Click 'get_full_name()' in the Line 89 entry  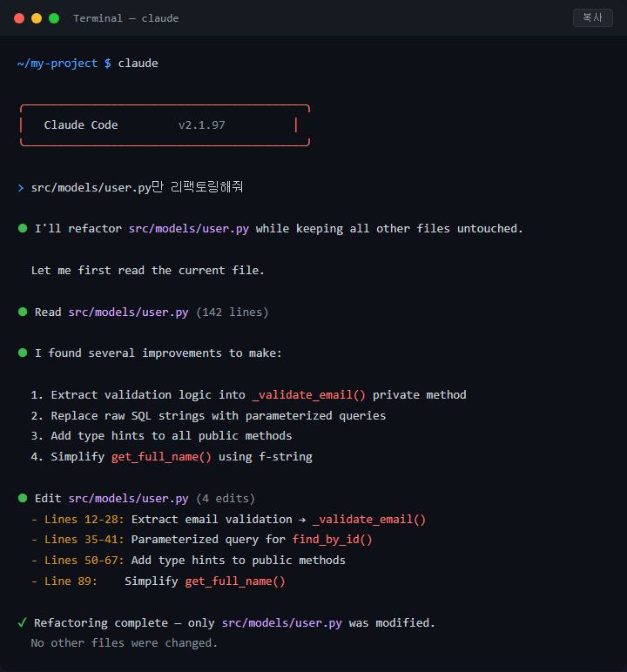tap(235, 581)
